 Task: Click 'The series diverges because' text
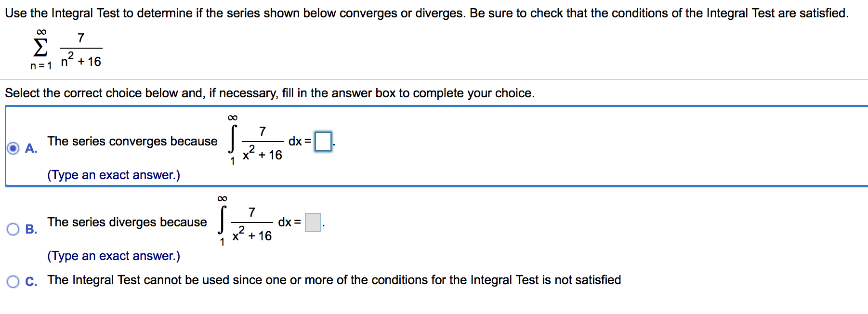click(x=127, y=222)
